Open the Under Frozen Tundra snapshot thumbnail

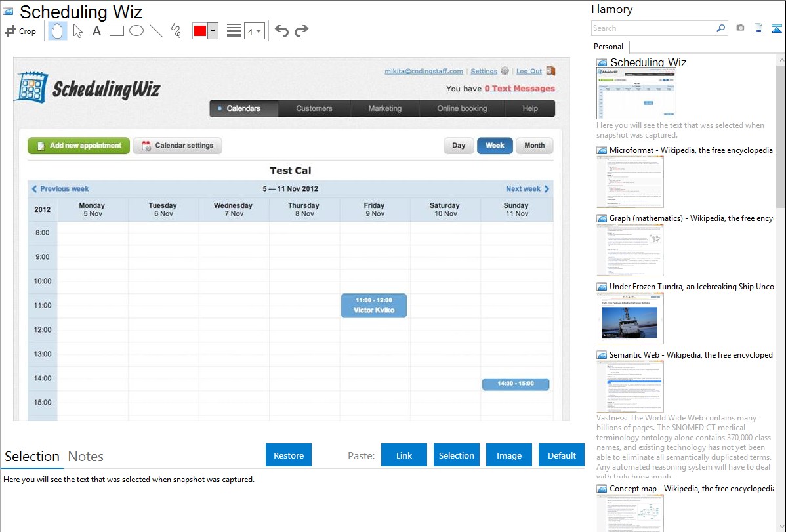point(630,318)
